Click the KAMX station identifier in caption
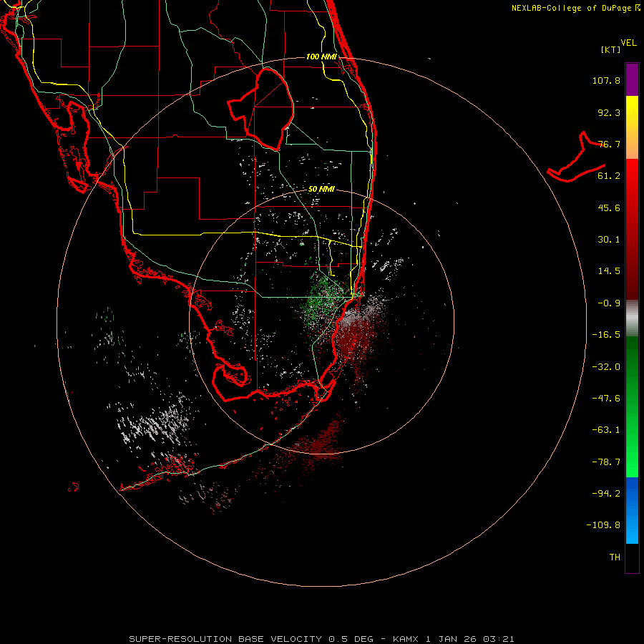 pyautogui.click(x=406, y=639)
